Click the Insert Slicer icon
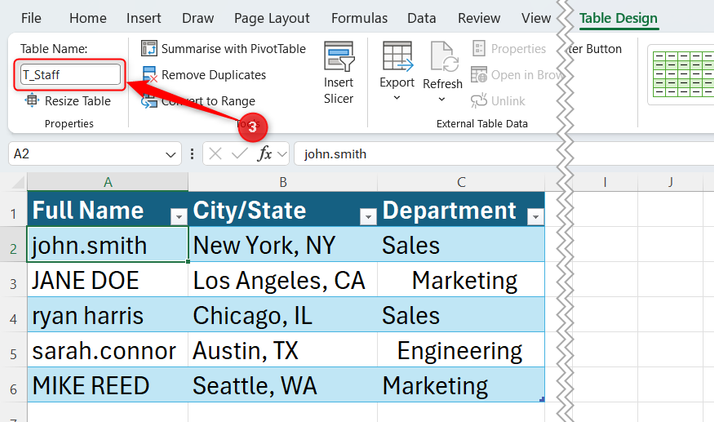 [339, 56]
